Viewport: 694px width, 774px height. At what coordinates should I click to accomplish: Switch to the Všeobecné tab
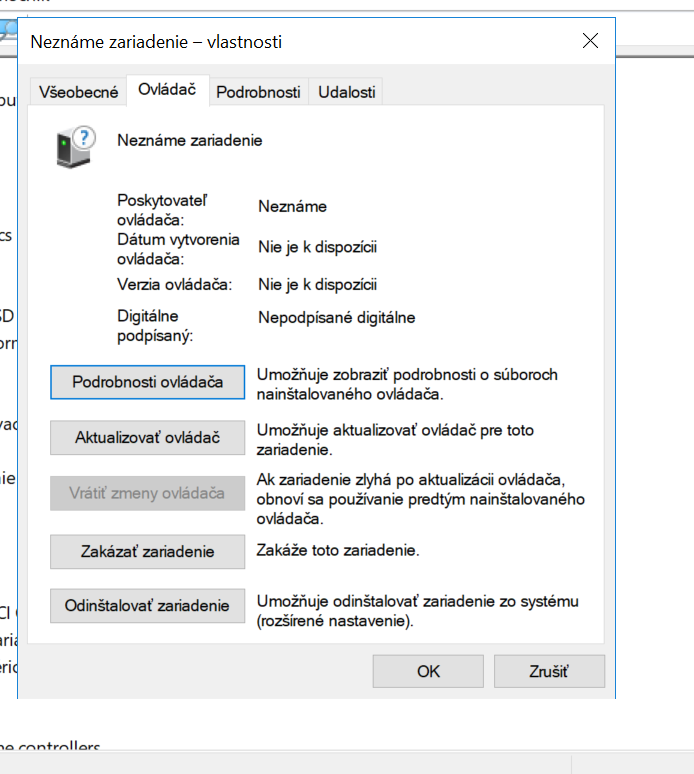coord(78,92)
